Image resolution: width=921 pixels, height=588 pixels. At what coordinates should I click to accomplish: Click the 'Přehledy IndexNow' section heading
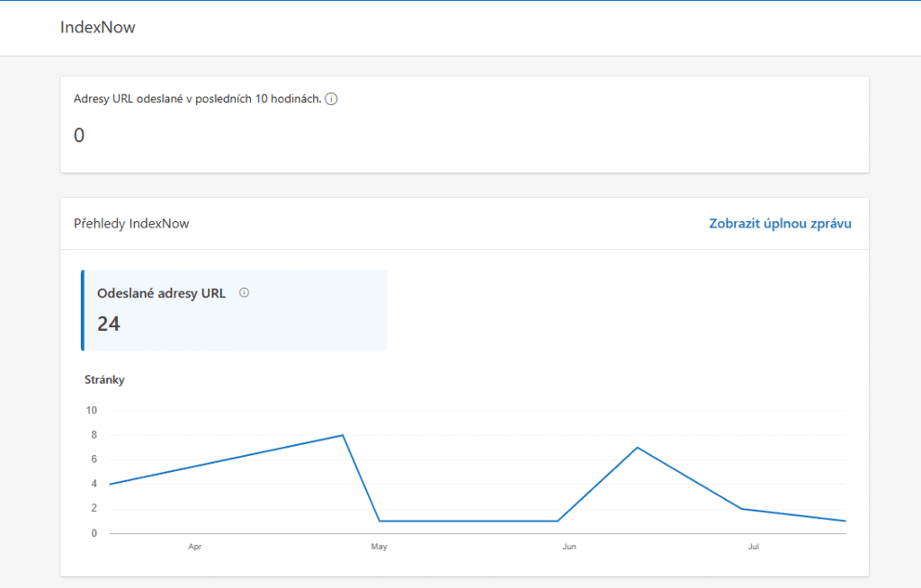pos(131,224)
